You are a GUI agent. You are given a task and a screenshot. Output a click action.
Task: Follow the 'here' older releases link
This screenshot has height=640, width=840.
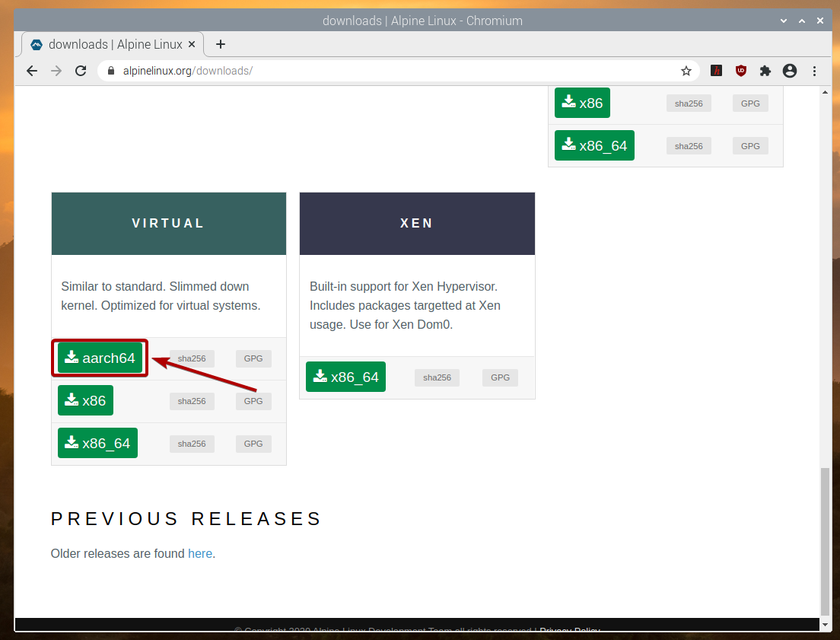[x=200, y=553]
